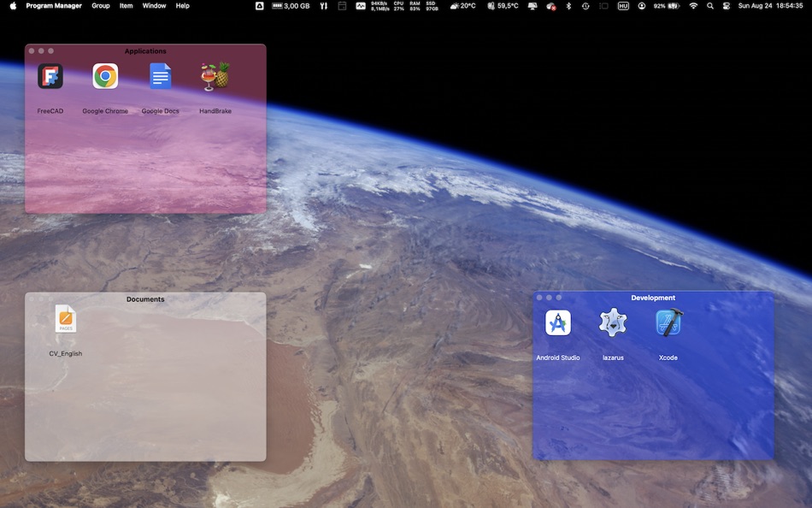This screenshot has width=812, height=508.
Task: Open the battery 92% status item
Action: 667,6
